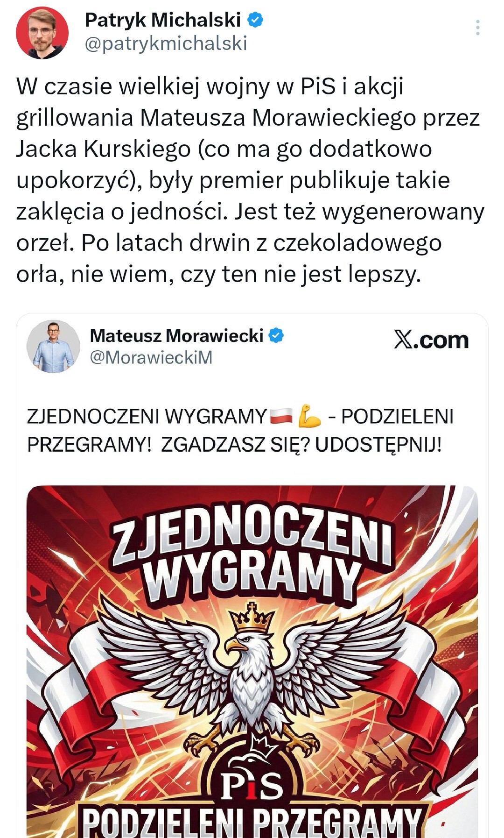Click verified badge next to Mateusz Morawiecki
Screen dimensions: 504x838
coord(277,335)
